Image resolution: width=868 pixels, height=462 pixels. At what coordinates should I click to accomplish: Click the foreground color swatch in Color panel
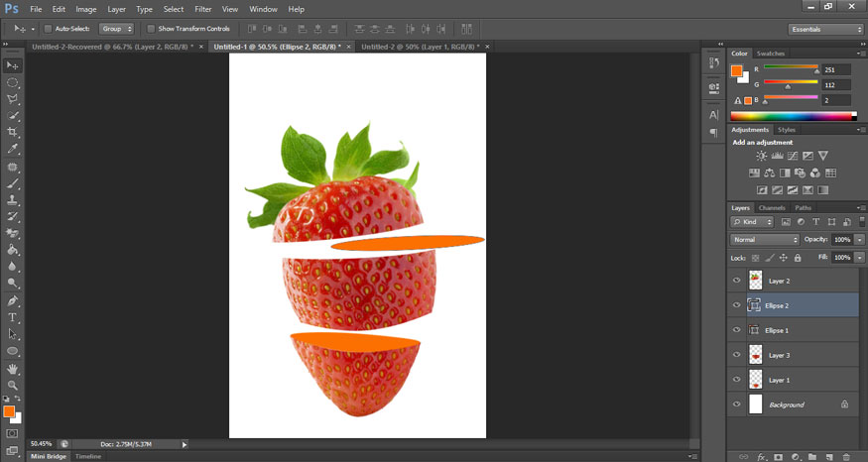point(736,70)
